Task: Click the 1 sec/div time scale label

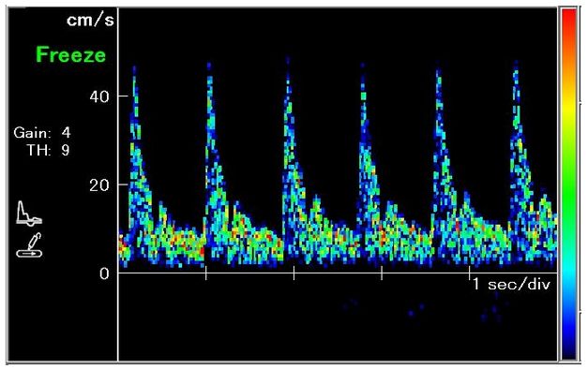Action: click(511, 285)
